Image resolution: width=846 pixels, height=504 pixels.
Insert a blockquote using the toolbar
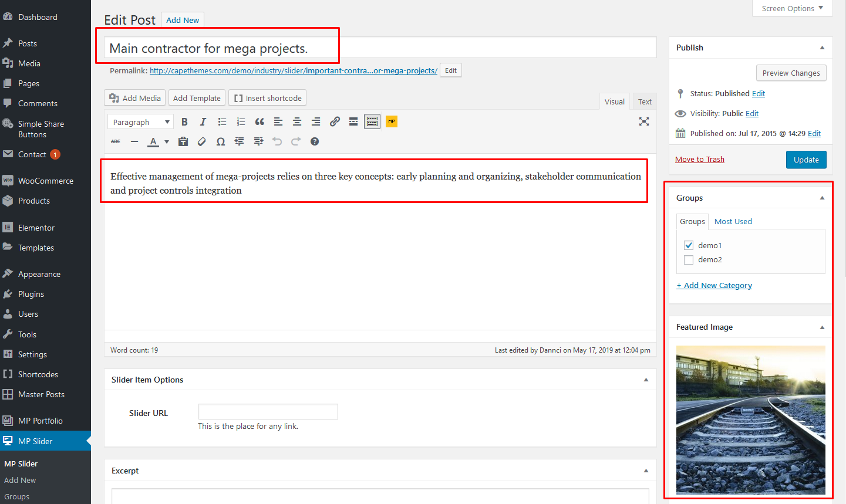tap(259, 122)
